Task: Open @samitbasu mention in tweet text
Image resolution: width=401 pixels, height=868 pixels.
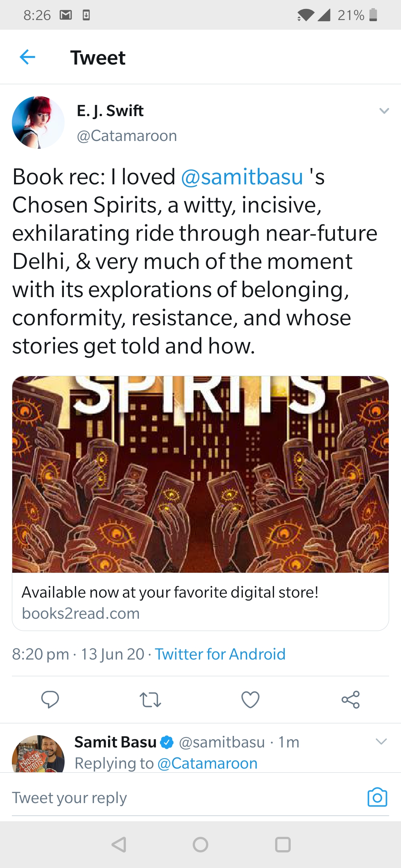Action: pyautogui.click(x=242, y=177)
